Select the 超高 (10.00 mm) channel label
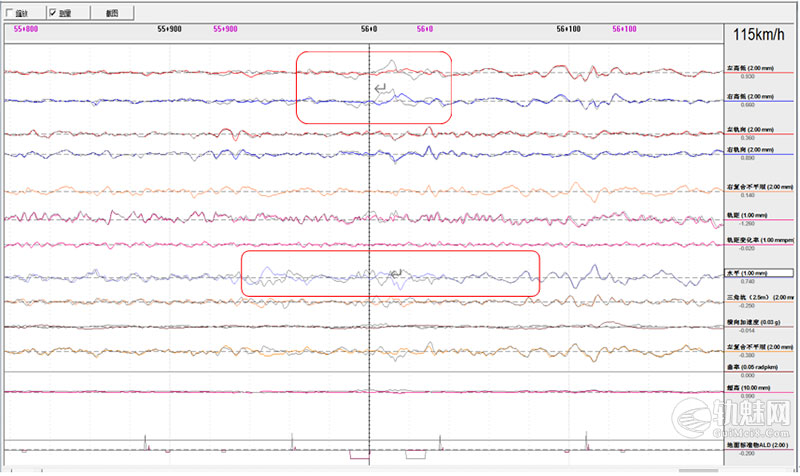The image size is (800, 476). [748, 388]
